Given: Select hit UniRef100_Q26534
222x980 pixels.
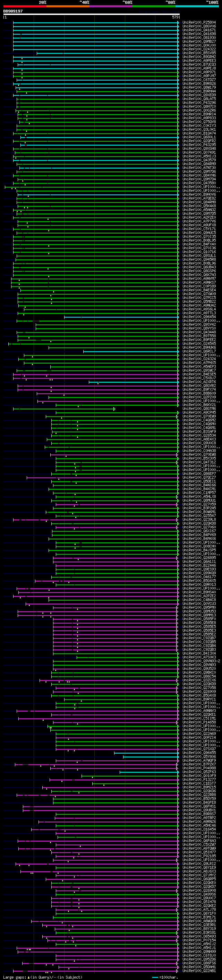Looking at the screenshot, I should click(x=199, y=435).
